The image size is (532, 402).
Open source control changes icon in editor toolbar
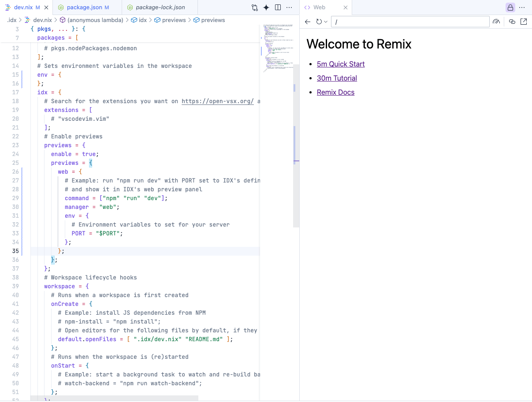coord(255,7)
